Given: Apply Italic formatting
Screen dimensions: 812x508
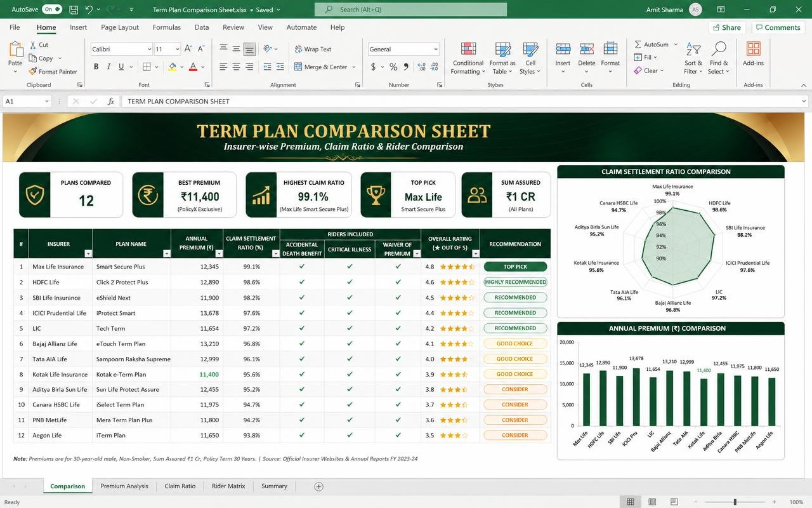Looking at the screenshot, I should click(108, 67).
